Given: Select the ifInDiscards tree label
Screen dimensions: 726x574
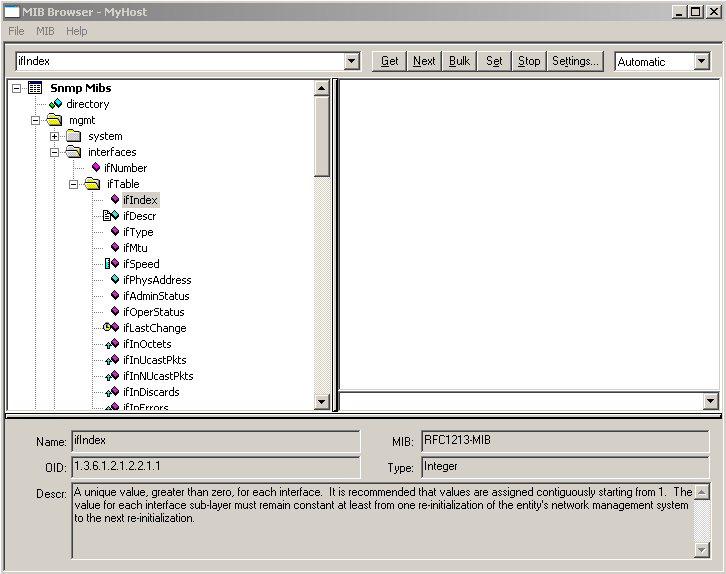Looking at the screenshot, I should [x=151, y=392].
